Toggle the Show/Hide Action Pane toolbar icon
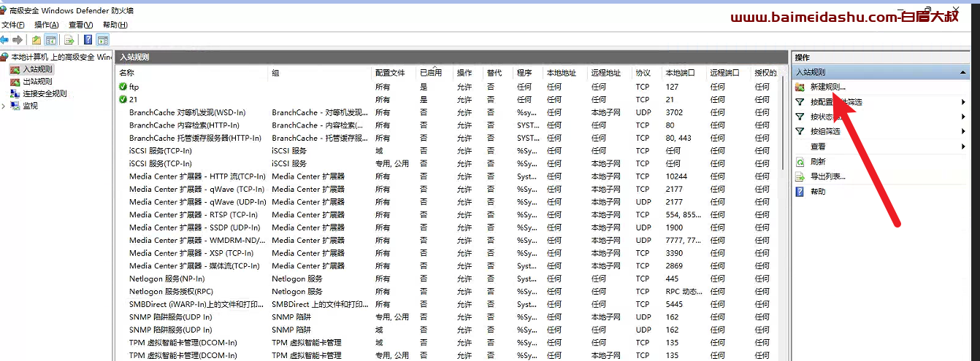 click(103, 40)
